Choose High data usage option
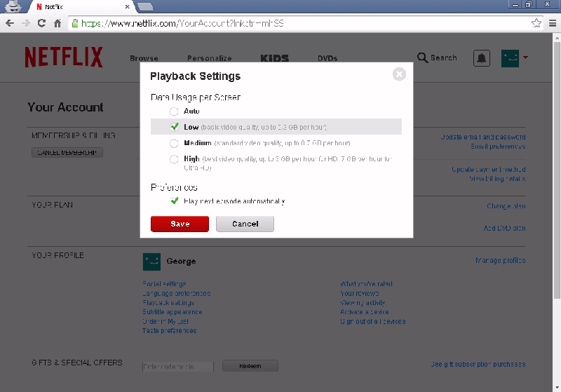This screenshot has width=561, height=392. [x=174, y=158]
